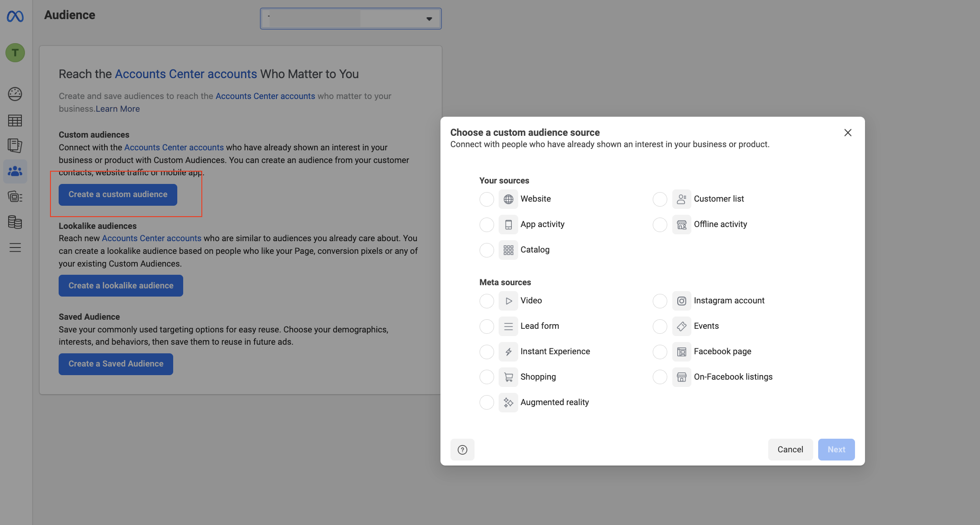
Task: Click the Instagram account camera icon
Action: tap(681, 301)
